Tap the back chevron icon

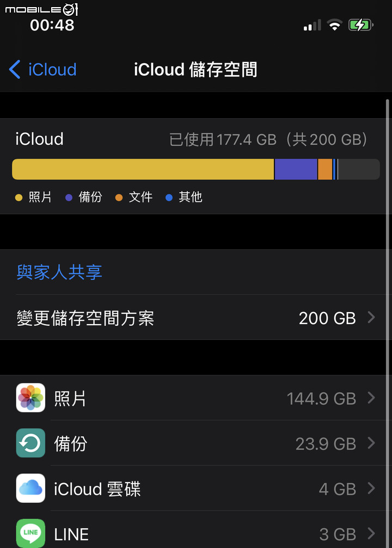coord(15,69)
